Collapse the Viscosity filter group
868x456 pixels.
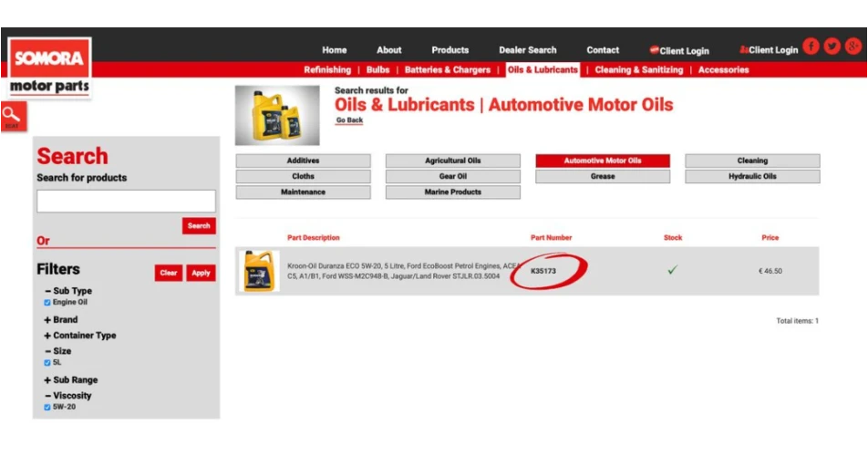pyautogui.click(x=68, y=396)
